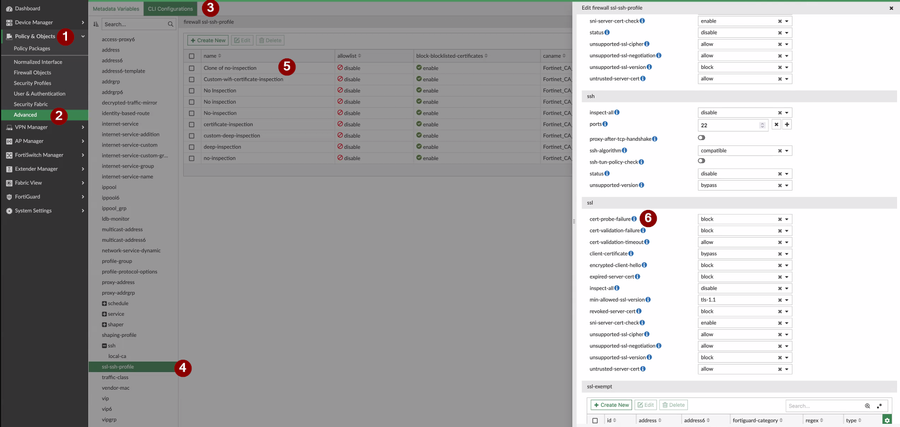Check the box for Clone of no-inspection row
This screenshot has width=900, height=427.
pyautogui.click(x=192, y=68)
